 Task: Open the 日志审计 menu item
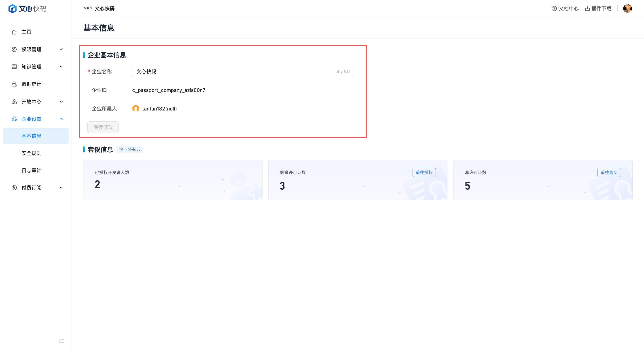click(x=32, y=170)
